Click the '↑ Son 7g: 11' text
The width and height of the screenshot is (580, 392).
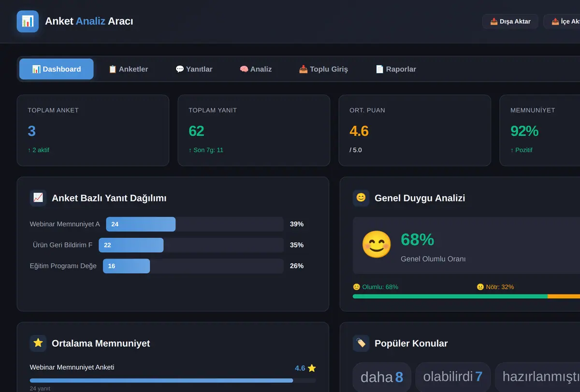click(x=206, y=150)
